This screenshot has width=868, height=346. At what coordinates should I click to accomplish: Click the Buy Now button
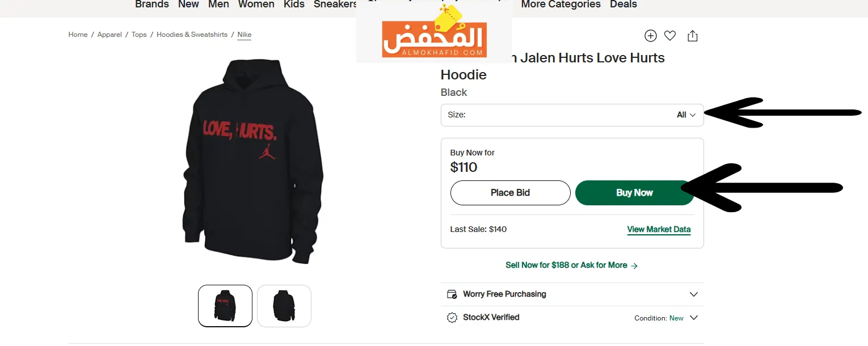pyautogui.click(x=634, y=193)
